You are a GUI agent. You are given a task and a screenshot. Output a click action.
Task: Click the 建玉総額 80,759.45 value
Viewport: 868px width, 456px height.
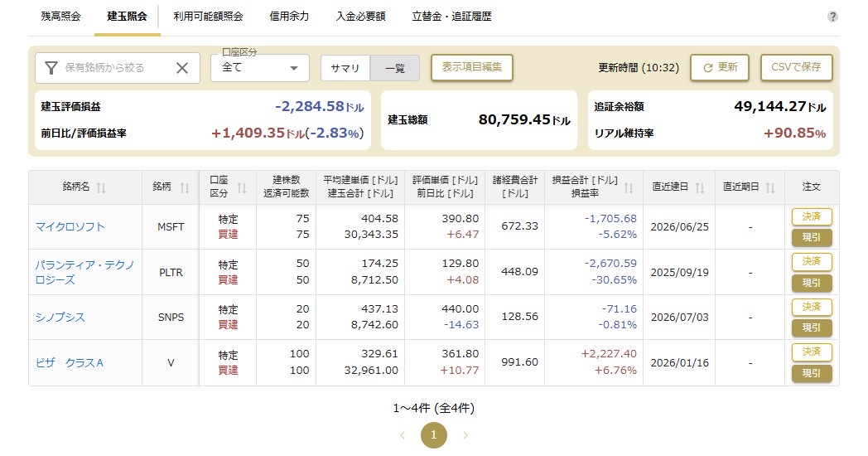tap(524, 119)
